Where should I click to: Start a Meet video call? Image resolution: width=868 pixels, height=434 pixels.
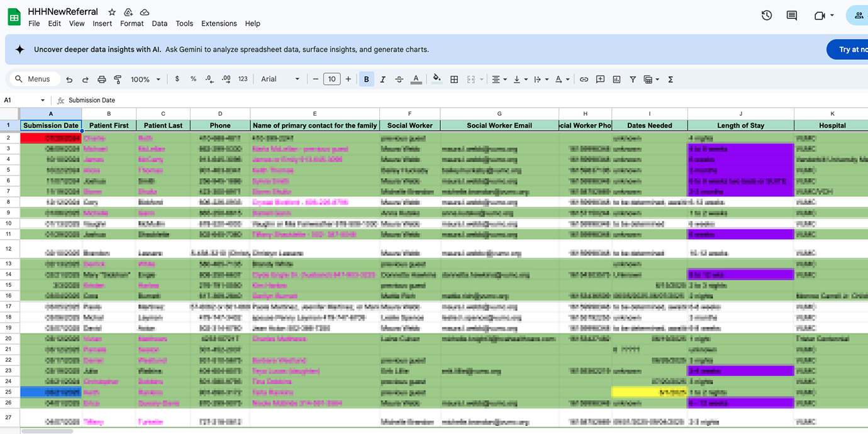click(820, 16)
